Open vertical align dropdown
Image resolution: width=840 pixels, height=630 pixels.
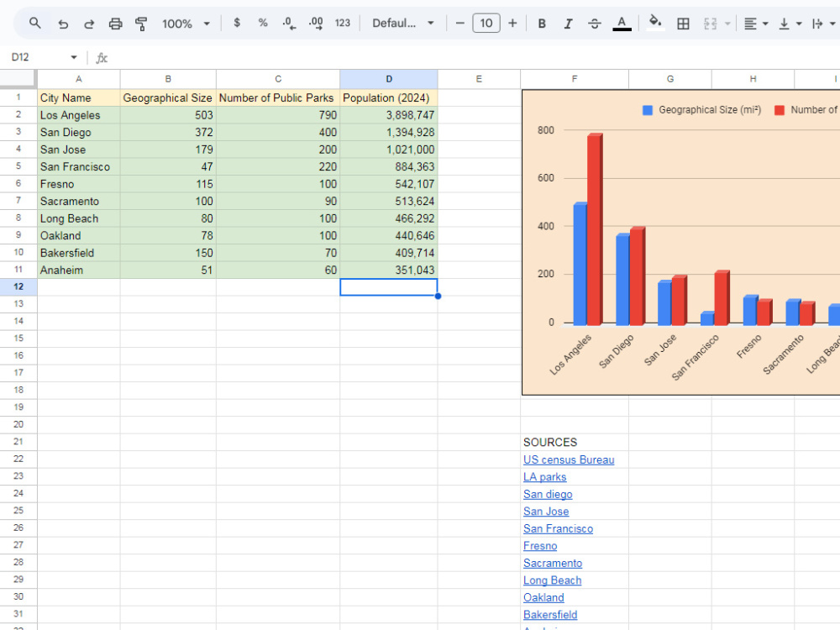790,24
